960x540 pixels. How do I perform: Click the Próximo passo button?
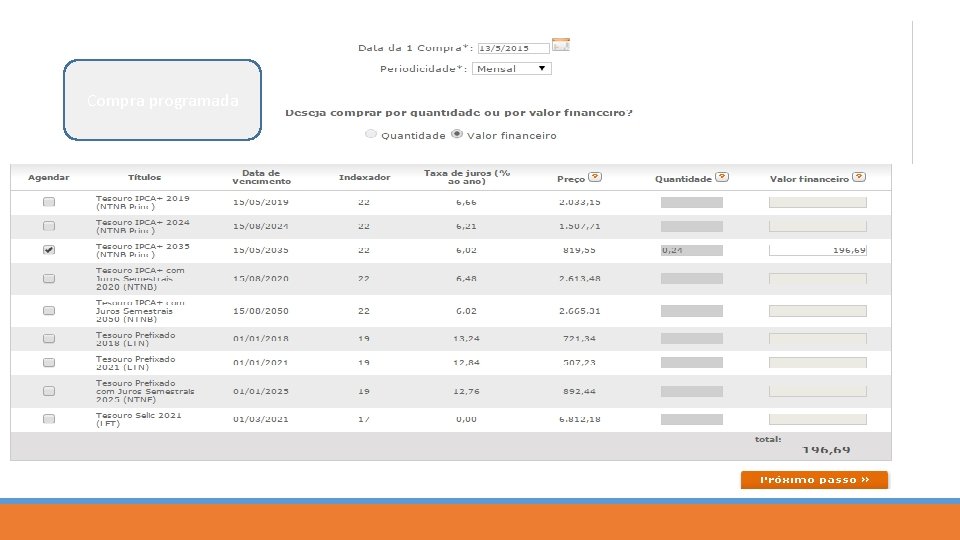point(814,480)
